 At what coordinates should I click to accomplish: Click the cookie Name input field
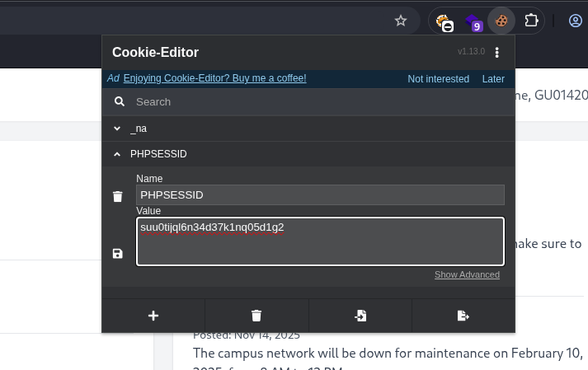320,195
